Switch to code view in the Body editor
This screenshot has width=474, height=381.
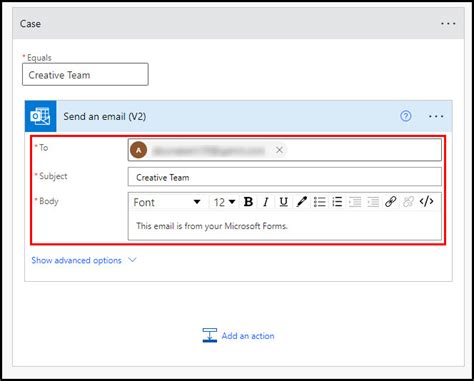point(426,202)
